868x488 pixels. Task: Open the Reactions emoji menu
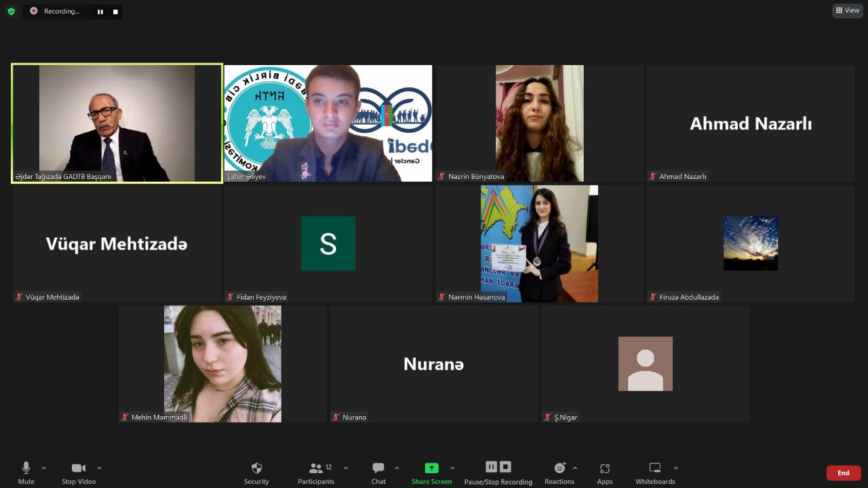pyautogui.click(x=559, y=468)
